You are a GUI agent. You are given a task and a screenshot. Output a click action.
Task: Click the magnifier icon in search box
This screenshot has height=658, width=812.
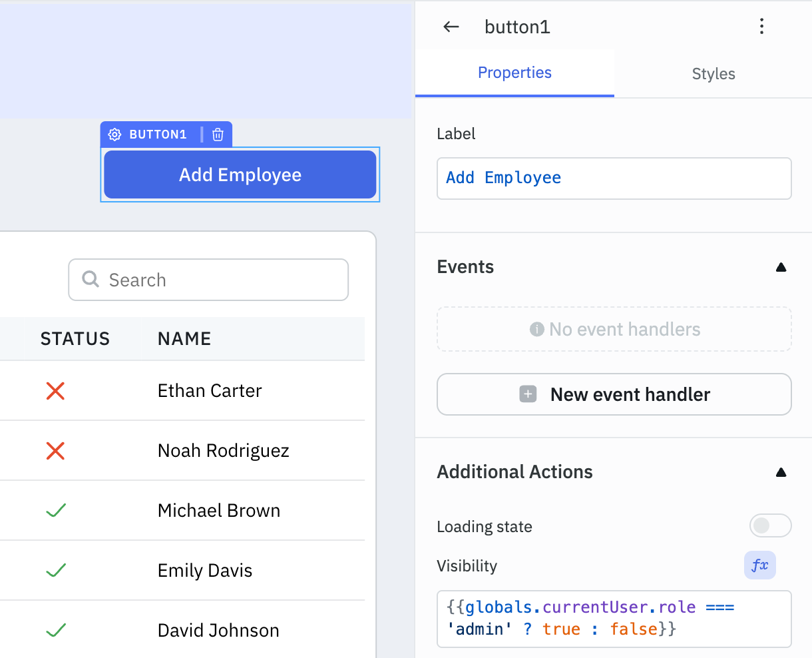point(91,279)
